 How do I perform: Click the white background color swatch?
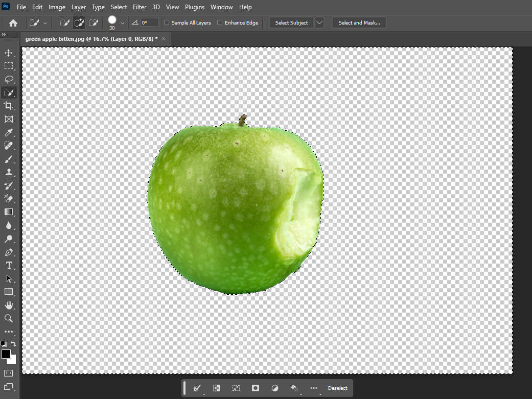pos(13,360)
